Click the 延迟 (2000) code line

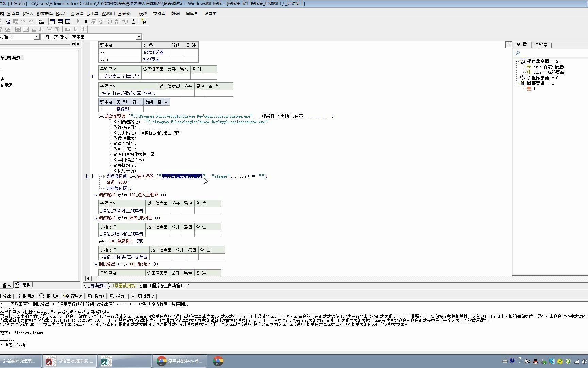(x=117, y=182)
